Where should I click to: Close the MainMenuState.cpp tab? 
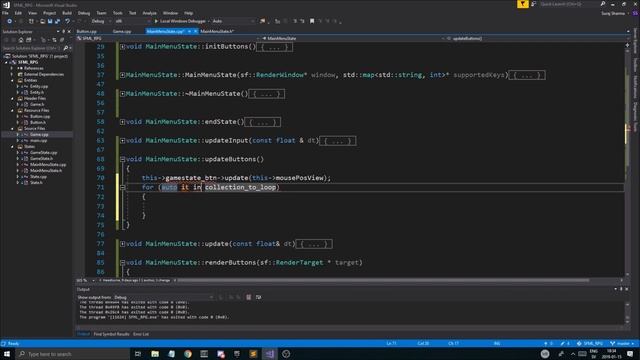[x=196, y=31]
